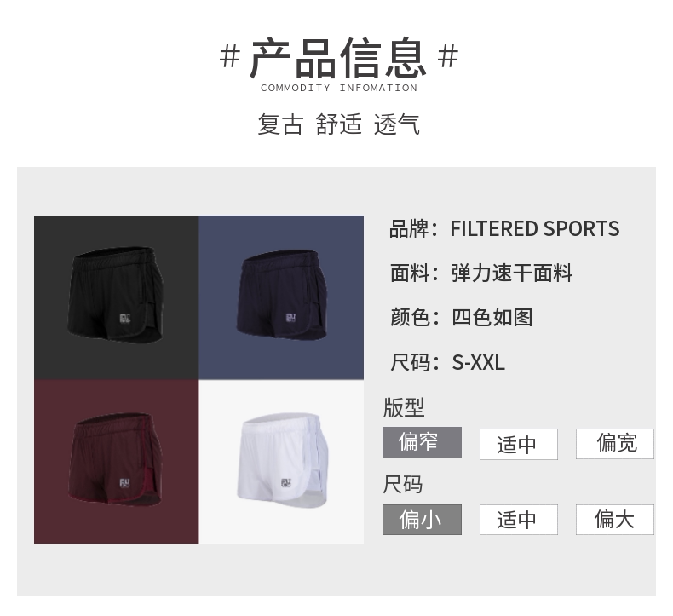Viewport: 673px width, 616px height.
Task: Click the logo on the burgundy shorts
Action: tap(125, 483)
